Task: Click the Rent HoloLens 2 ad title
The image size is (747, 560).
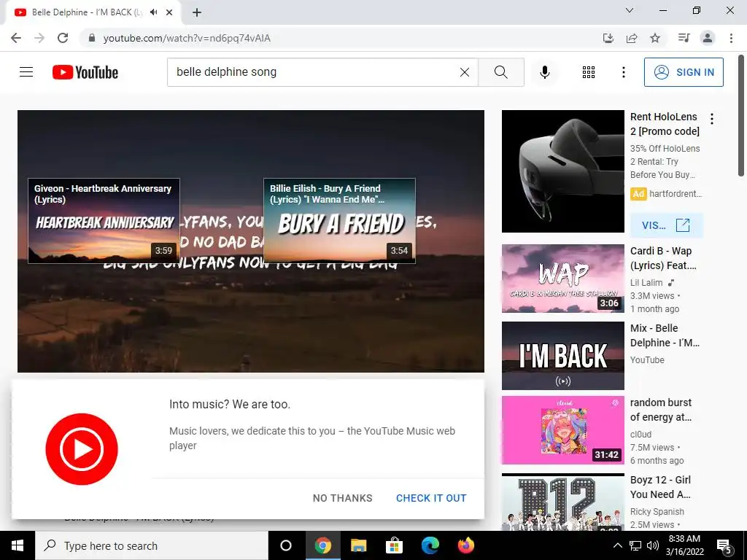Action: click(665, 124)
